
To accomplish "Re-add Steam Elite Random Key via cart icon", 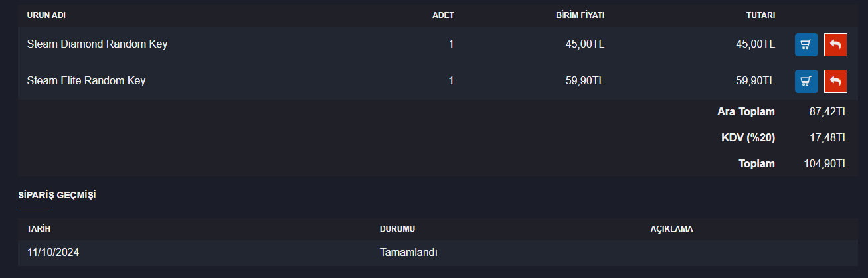I will (x=806, y=82).
